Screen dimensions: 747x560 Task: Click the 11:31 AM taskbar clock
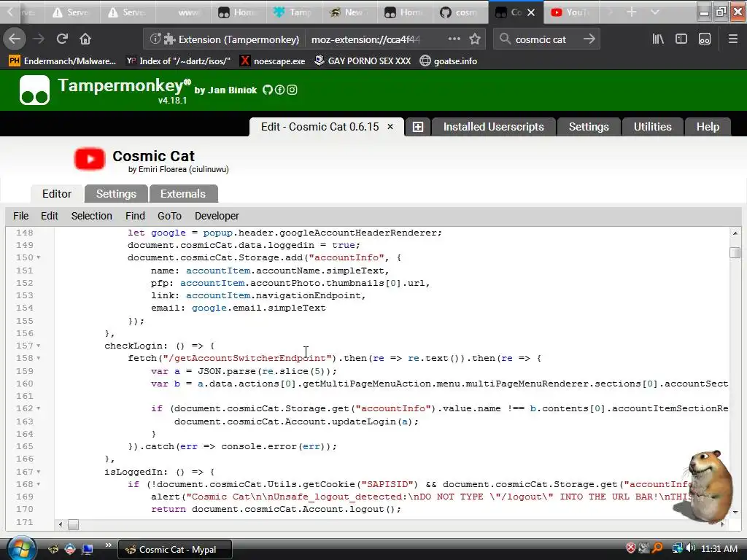(x=719, y=548)
